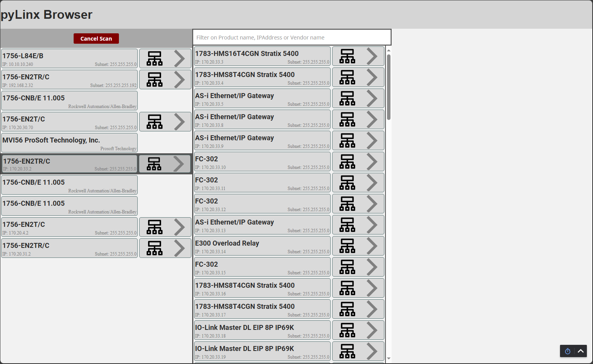Screen dimensions: 593x364
Task: Click network icon for FC-302 at 170.20.33.11
Action: click(x=348, y=183)
